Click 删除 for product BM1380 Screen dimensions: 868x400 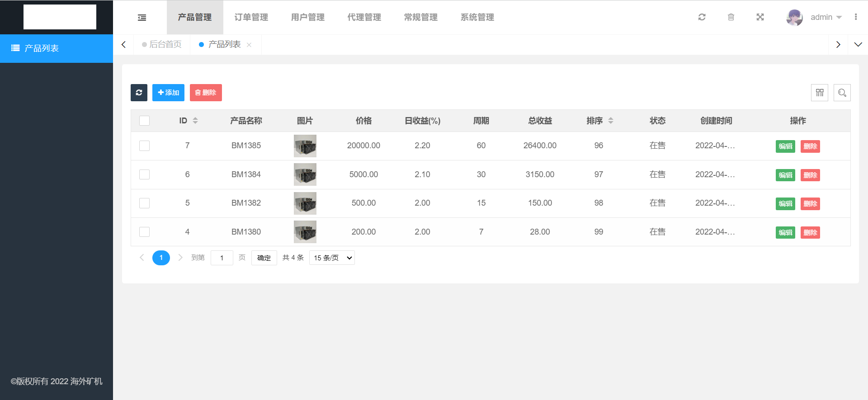coord(810,233)
